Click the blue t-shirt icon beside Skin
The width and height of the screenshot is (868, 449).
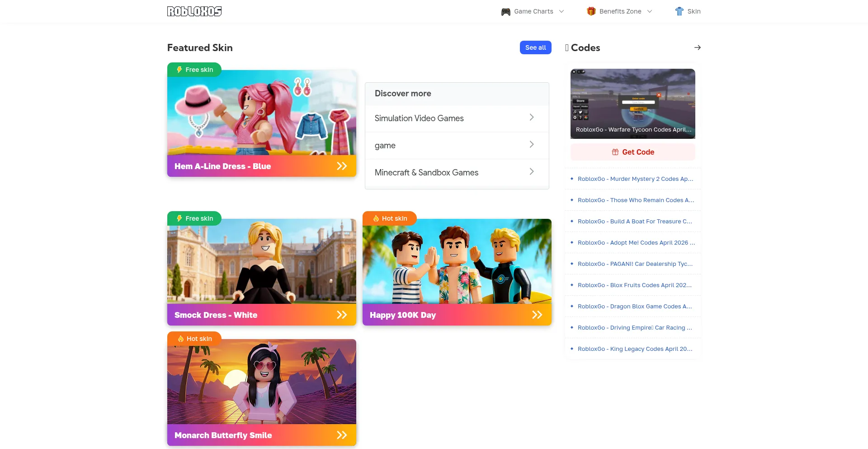point(679,11)
